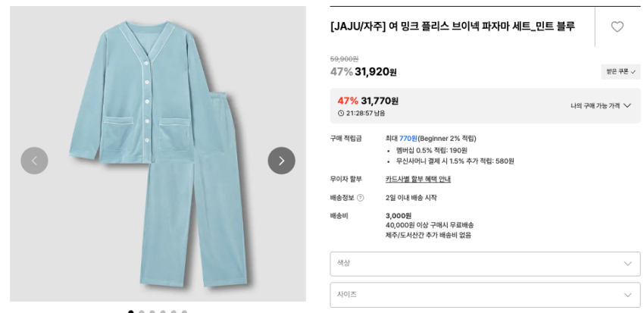Select the first active carousel dot

[x=131, y=311]
